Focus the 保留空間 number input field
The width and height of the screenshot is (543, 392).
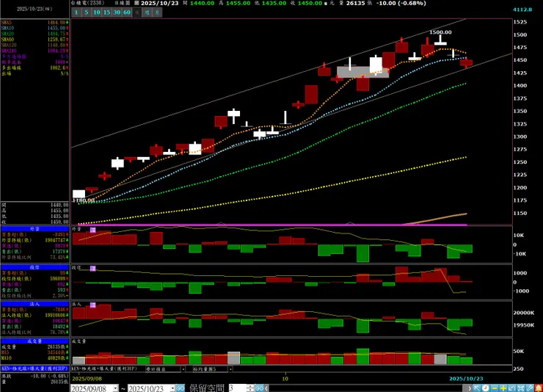pos(237,388)
